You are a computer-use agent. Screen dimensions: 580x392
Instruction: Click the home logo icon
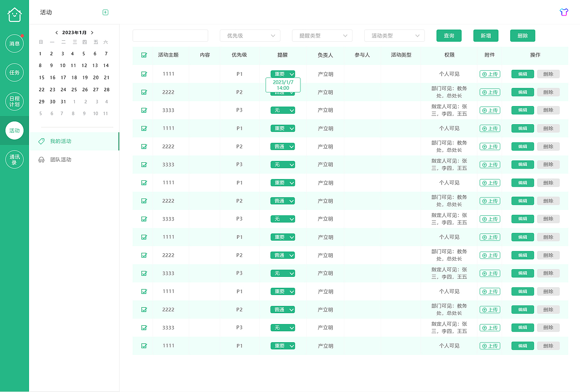click(x=14, y=15)
